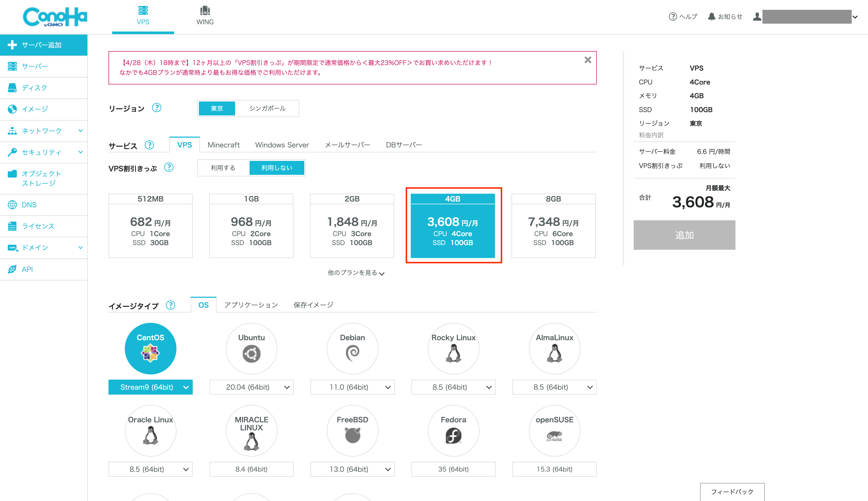Switch to the アプリケーション tab

[251, 305]
